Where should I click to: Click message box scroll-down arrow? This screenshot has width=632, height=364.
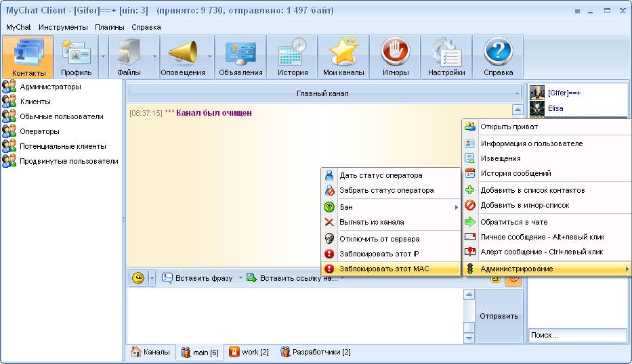point(469,338)
